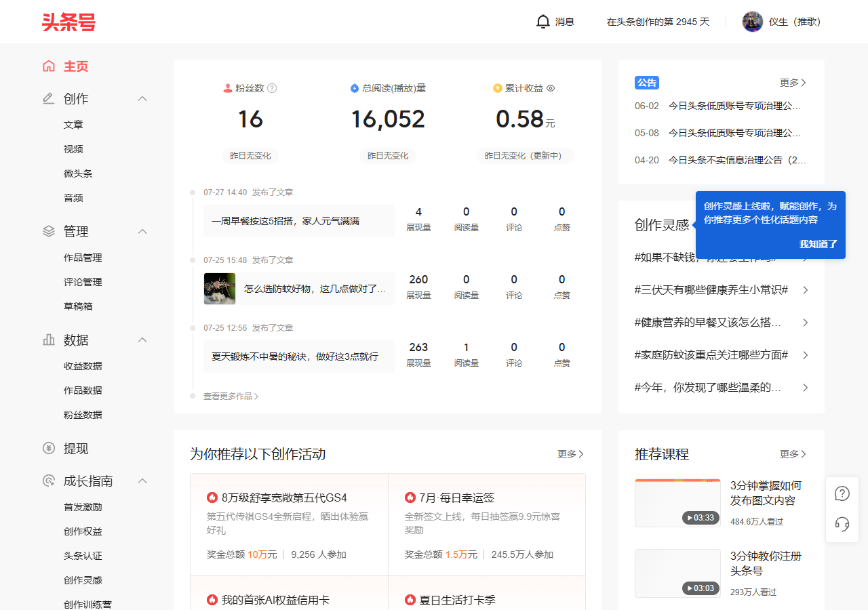Click the user avatar picture

coord(753,22)
